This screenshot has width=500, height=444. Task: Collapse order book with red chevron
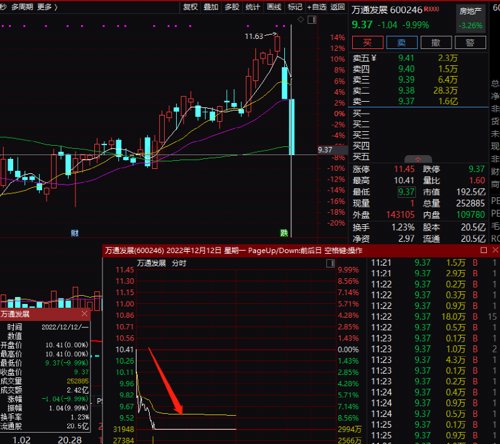coord(418,159)
